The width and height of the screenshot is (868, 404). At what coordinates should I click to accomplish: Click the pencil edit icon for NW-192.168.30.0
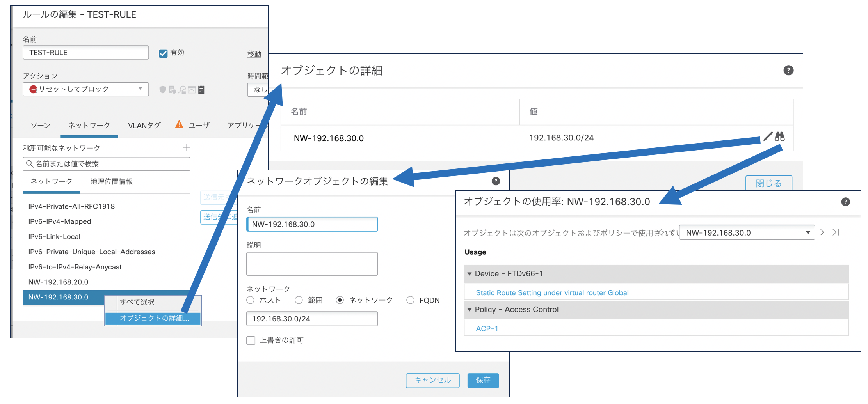[768, 136]
